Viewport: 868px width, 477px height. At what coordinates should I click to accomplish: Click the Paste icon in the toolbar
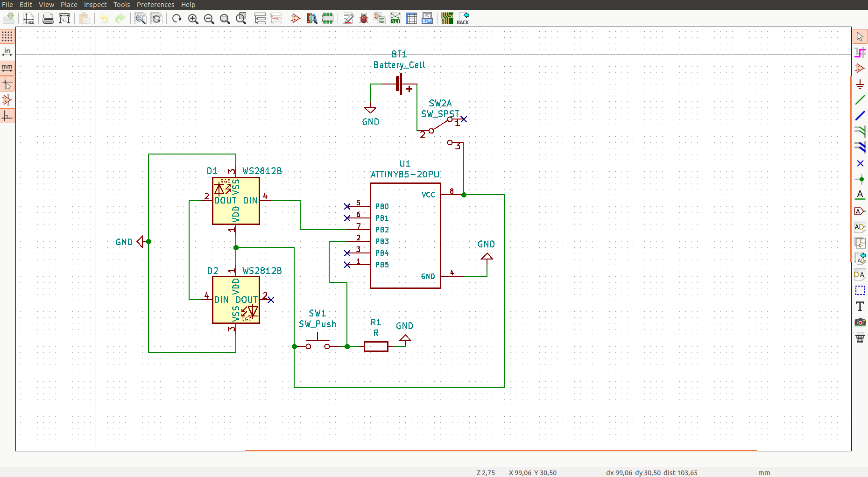coord(84,18)
